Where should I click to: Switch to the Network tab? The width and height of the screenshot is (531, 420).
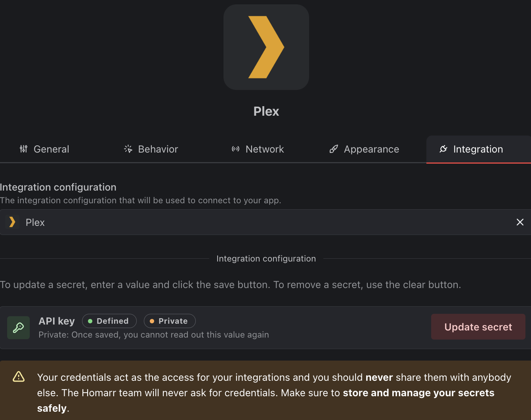(258, 149)
